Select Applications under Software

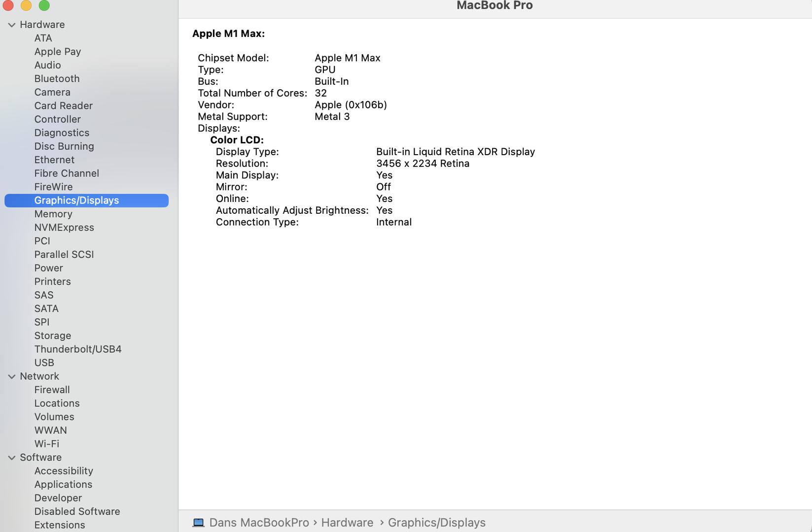click(63, 484)
